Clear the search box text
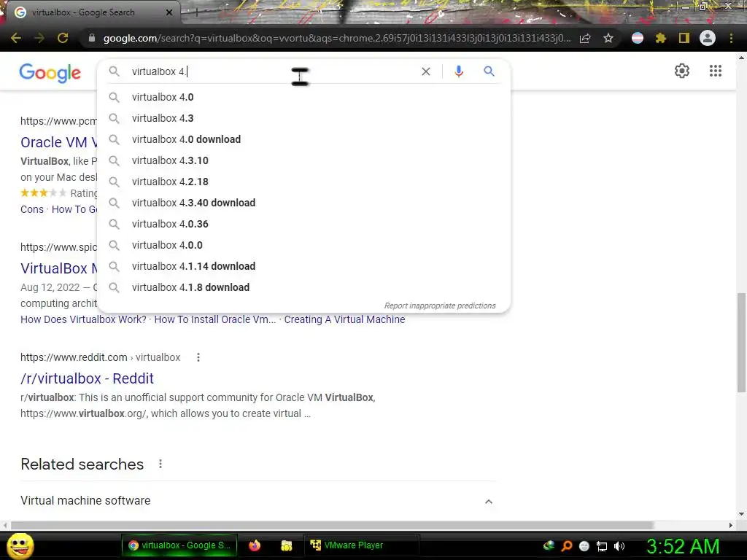The height and width of the screenshot is (560, 747). (x=426, y=71)
